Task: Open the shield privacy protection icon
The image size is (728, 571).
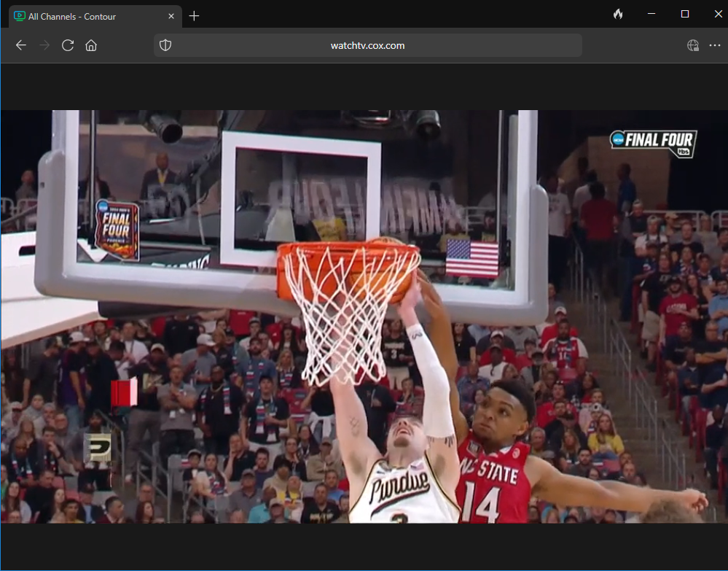Action: 165,45
